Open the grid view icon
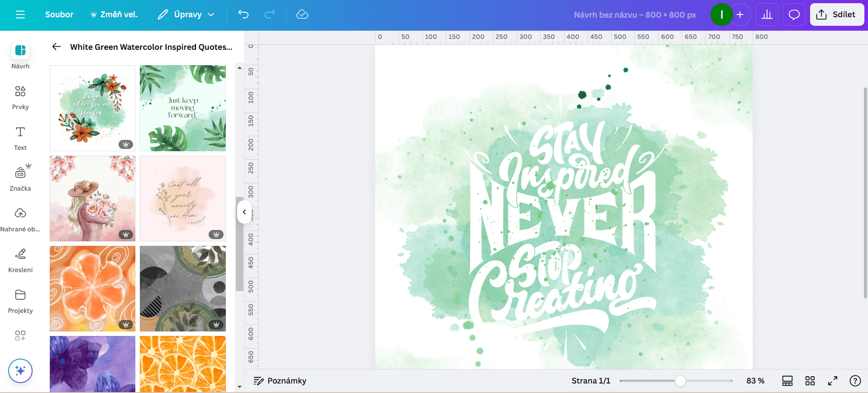Viewport: 868px width, 393px height. point(810,381)
